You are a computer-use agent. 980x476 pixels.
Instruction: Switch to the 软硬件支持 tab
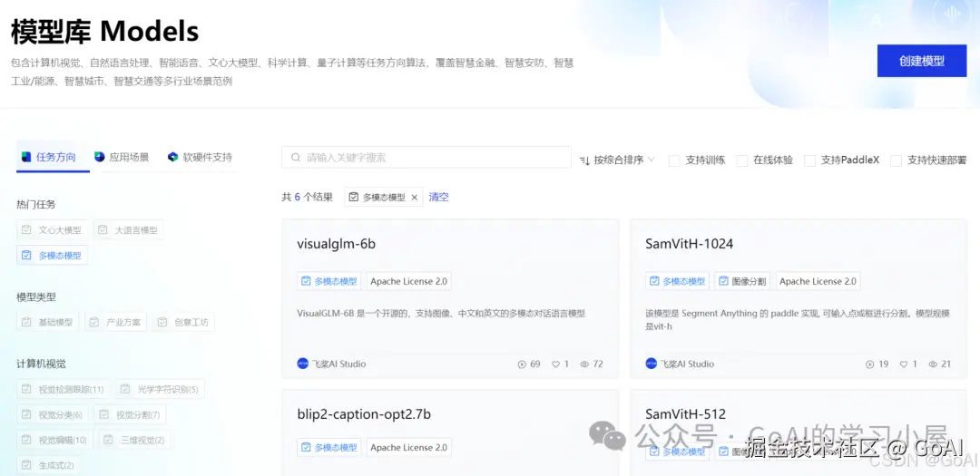tap(200, 157)
